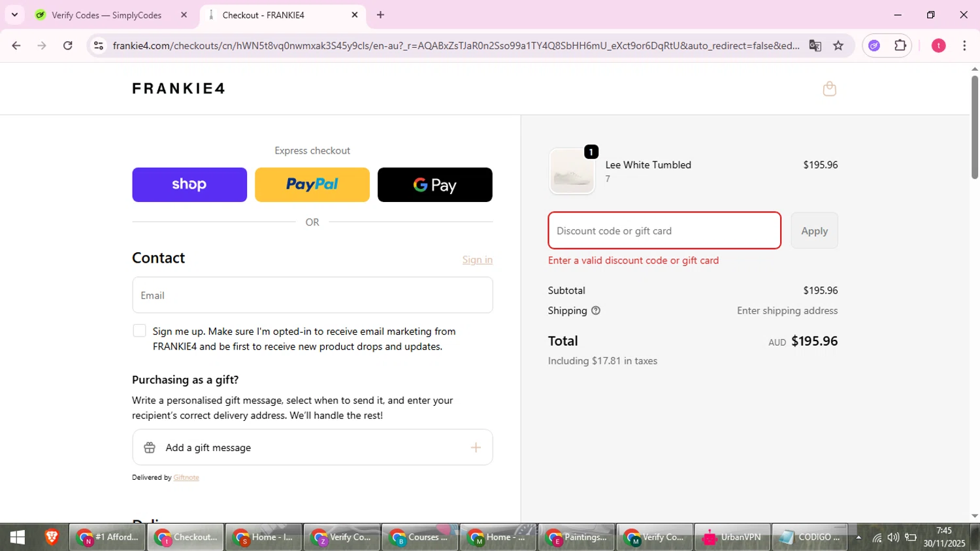
Task: Open the CODIGO taskbar item
Action: 810,537
